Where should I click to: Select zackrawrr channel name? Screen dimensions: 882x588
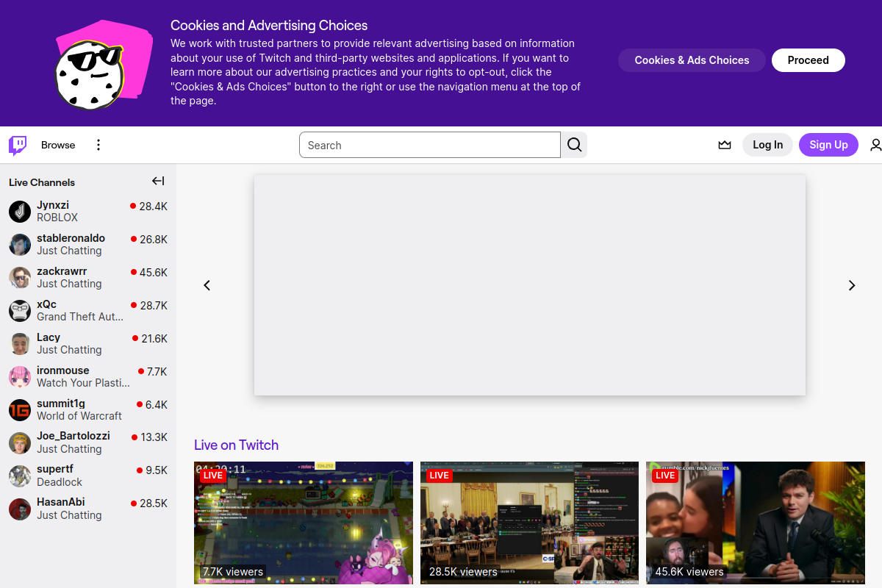(62, 271)
